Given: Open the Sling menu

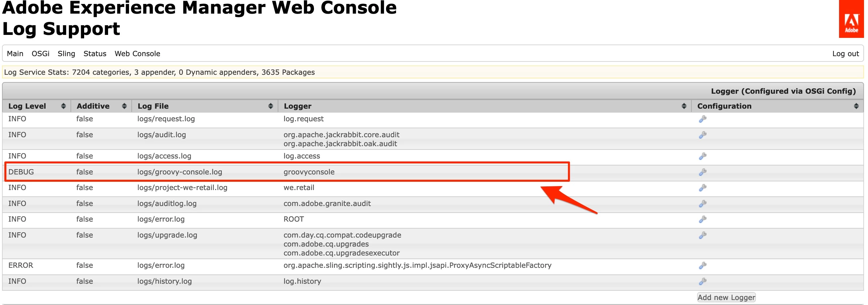Looking at the screenshot, I should (67, 53).
